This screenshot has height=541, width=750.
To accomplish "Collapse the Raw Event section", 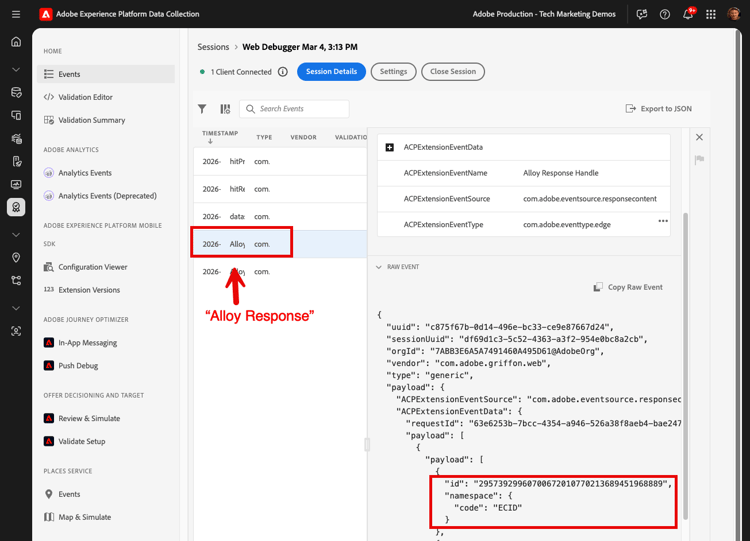I will [x=378, y=267].
